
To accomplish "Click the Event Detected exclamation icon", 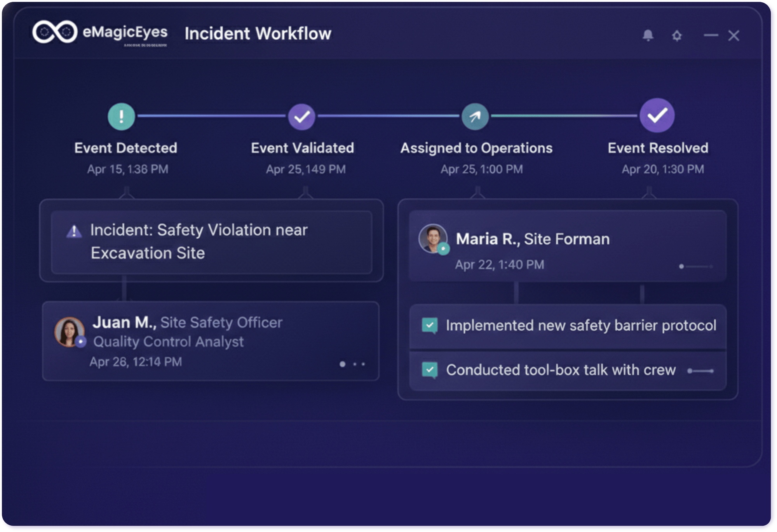I will [121, 116].
